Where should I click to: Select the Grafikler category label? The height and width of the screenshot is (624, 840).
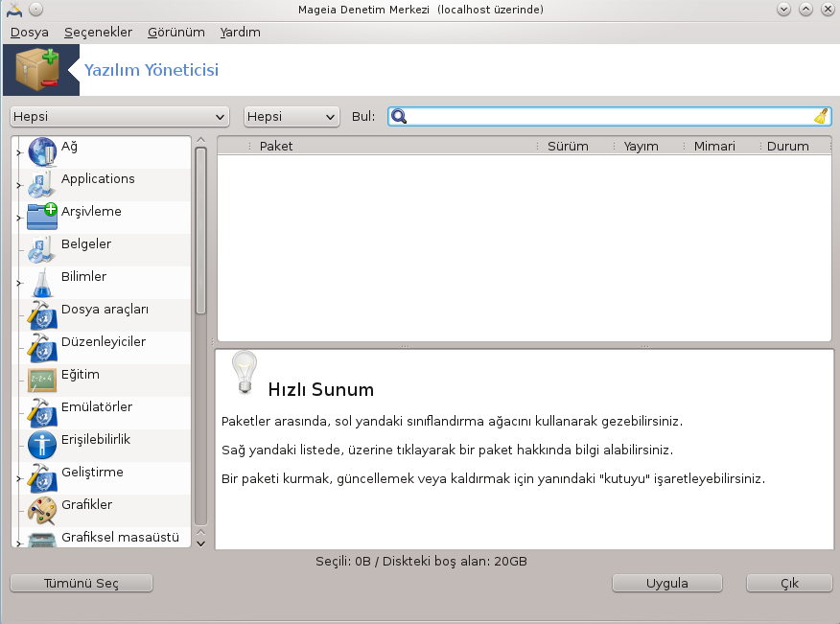87,504
